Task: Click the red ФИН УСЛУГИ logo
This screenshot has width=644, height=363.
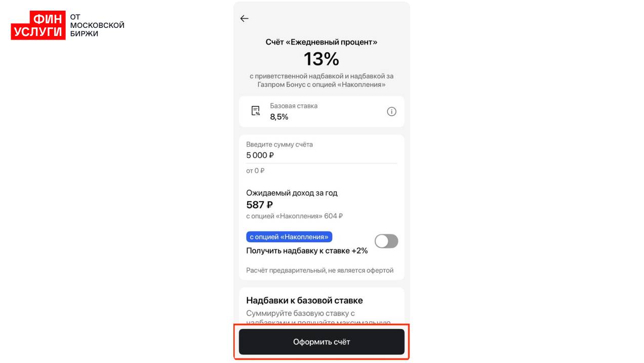Action: (38, 25)
